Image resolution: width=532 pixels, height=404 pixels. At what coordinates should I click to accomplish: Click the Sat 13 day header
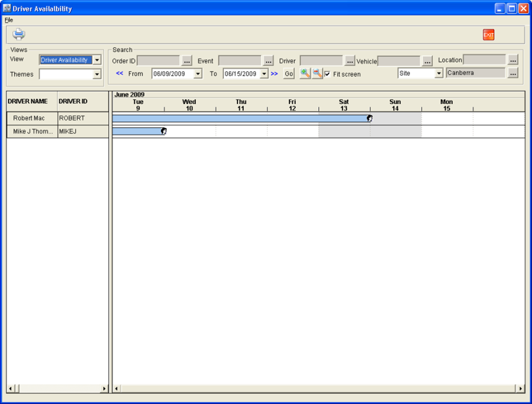coord(344,105)
